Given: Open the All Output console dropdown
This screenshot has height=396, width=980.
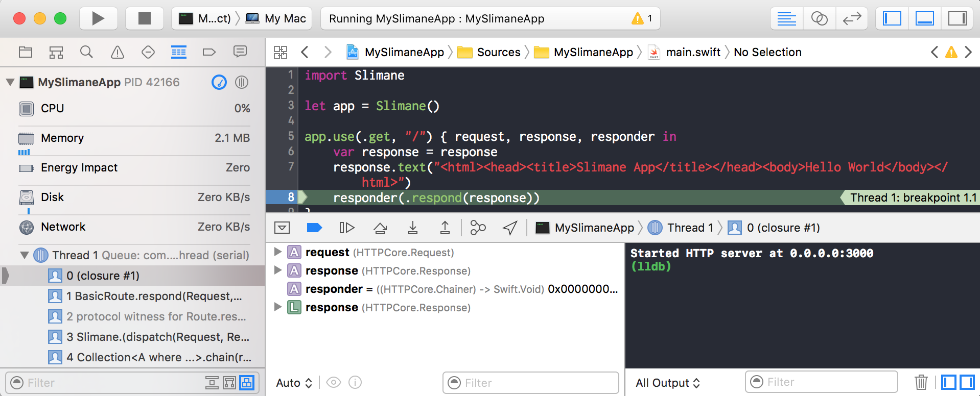Looking at the screenshot, I should (x=667, y=383).
